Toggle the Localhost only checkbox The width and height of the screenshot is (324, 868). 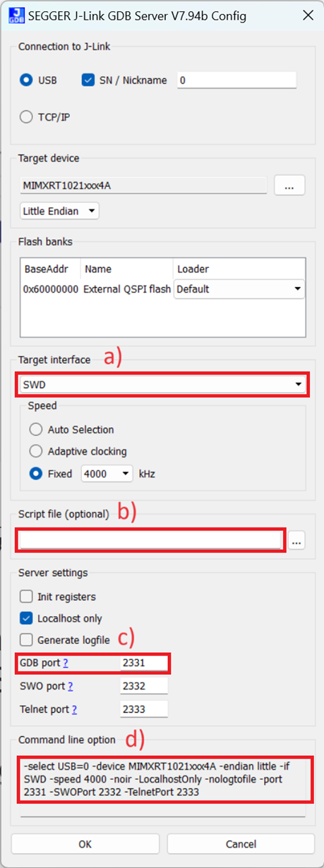click(26, 618)
